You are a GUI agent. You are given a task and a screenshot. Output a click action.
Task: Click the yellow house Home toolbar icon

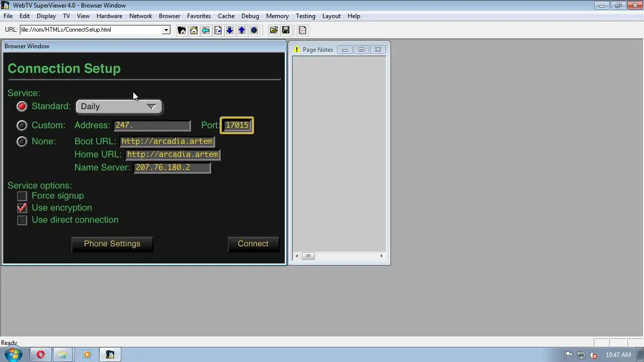pyautogui.click(x=194, y=30)
